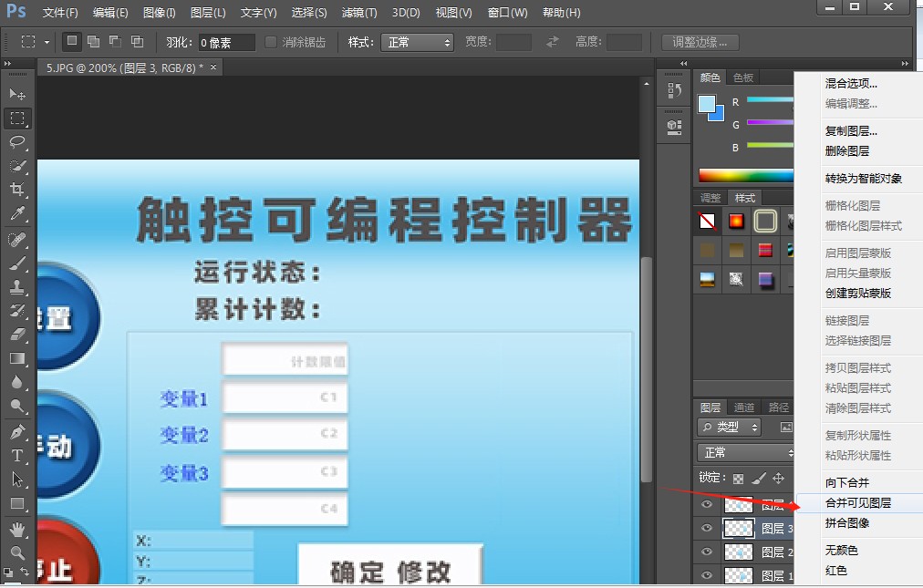Filter layers by pixel layer icon
The height and width of the screenshot is (588, 923).
(786, 428)
